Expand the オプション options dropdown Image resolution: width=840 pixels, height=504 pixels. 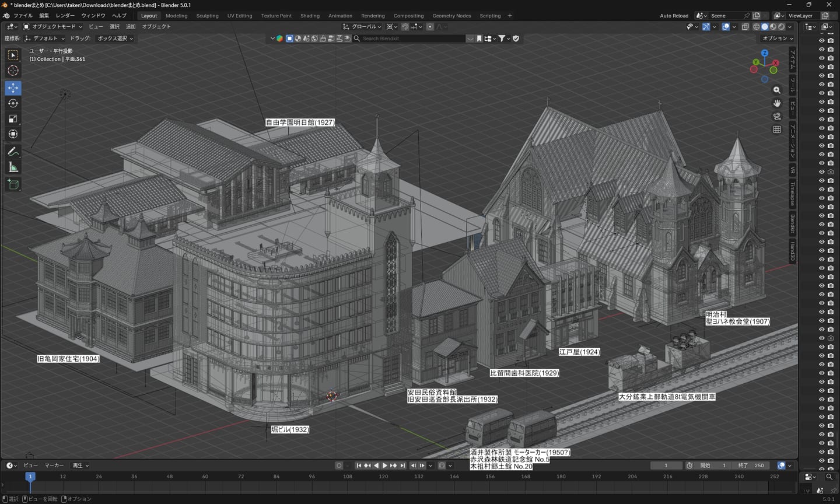[x=778, y=38]
